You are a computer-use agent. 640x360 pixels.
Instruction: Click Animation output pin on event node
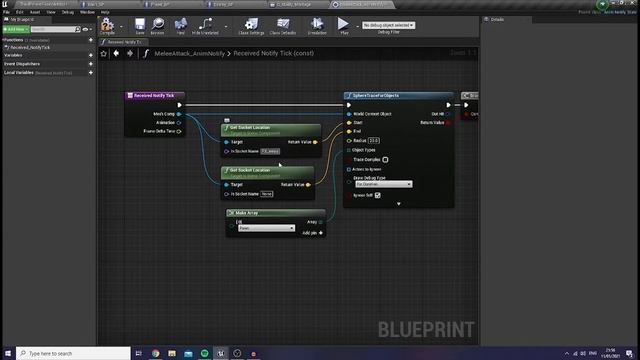179,122
